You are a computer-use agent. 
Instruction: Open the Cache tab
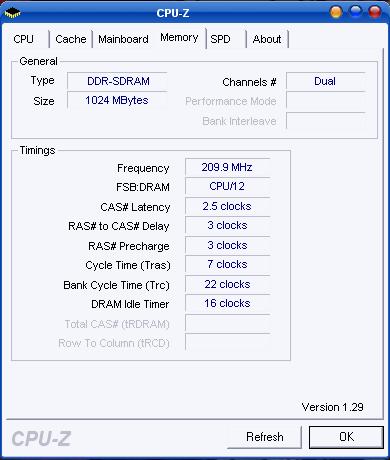pyautogui.click(x=71, y=39)
